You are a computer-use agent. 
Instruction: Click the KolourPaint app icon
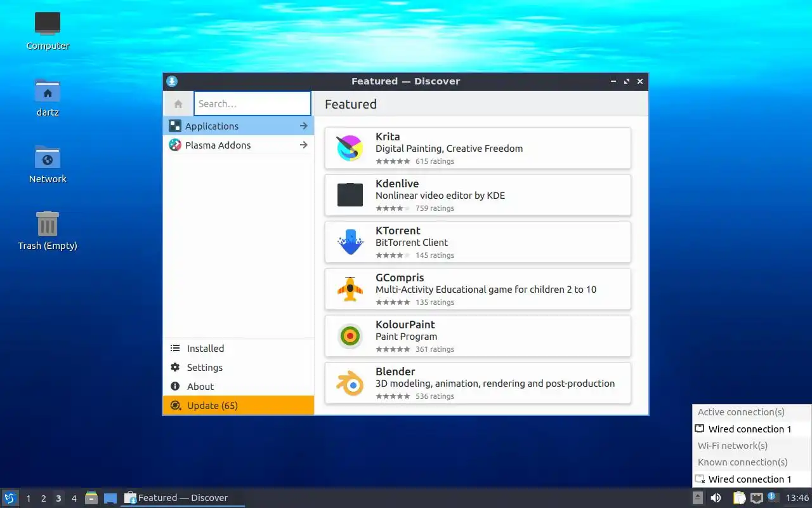tap(350, 336)
